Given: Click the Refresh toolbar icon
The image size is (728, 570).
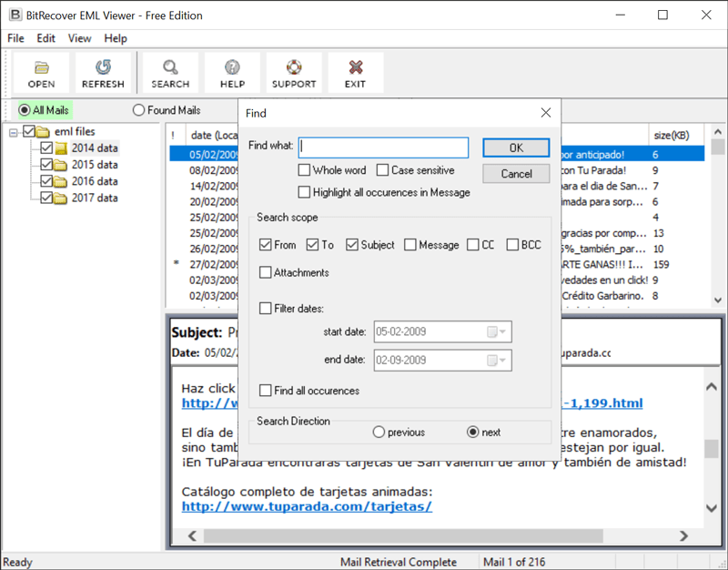Looking at the screenshot, I should click(103, 67).
